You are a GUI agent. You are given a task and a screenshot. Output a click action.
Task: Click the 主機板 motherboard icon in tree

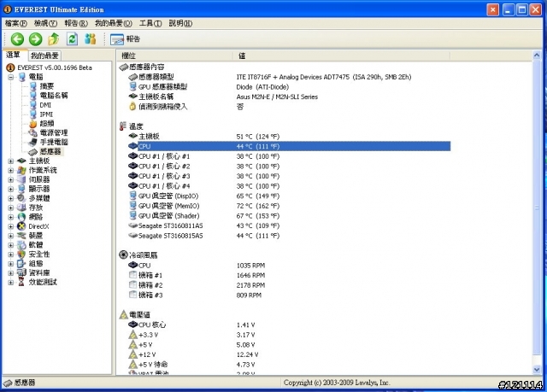click(21, 161)
